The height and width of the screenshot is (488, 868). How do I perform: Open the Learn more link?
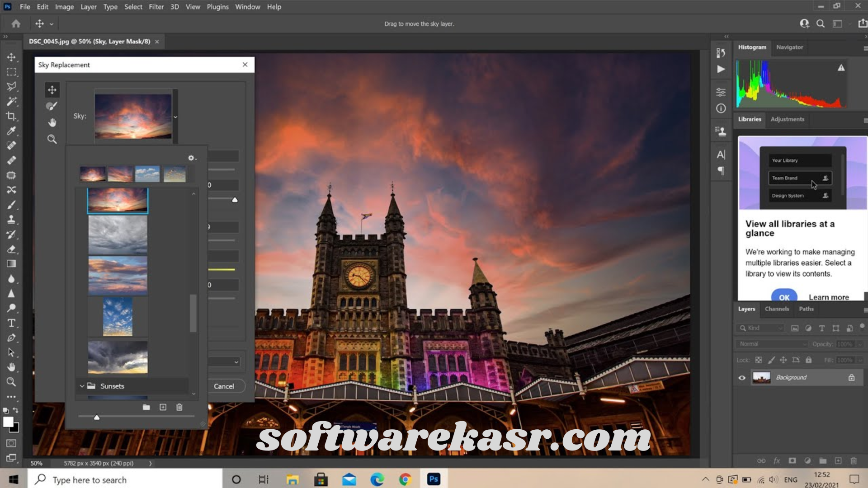pyautogui.click(x=829, y=297)
